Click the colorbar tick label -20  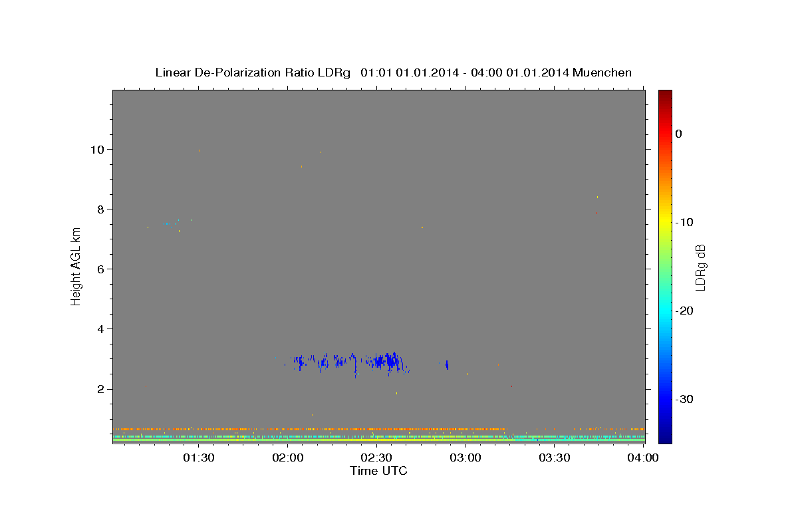click(x=684, y=311)
